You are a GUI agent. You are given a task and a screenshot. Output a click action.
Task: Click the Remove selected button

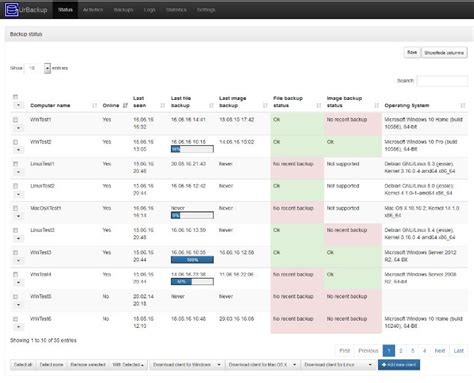[88, 365]
